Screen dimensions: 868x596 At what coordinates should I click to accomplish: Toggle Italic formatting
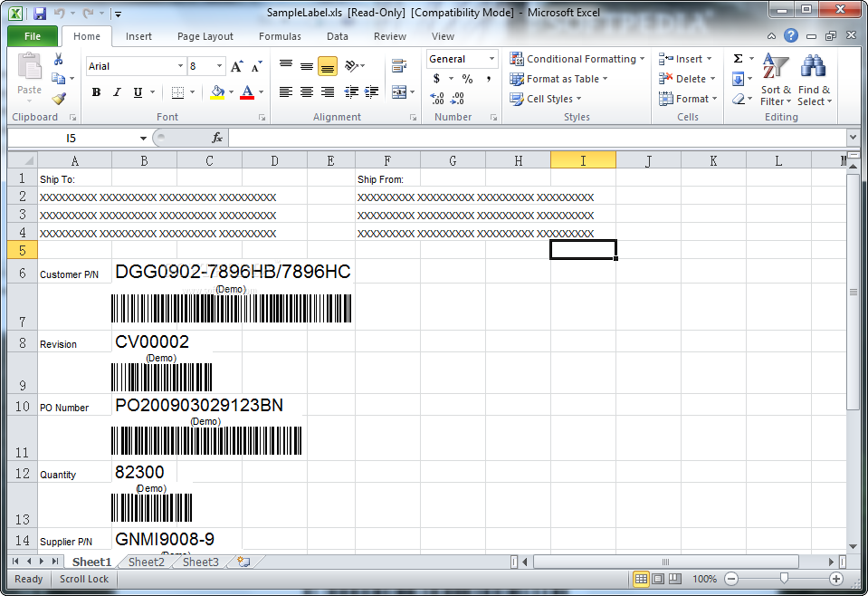[117, 92]
